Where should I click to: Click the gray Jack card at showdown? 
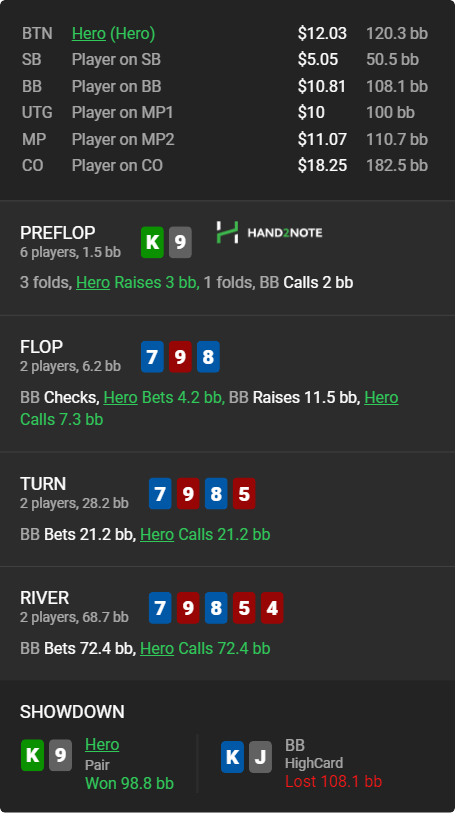[x=260, y=757]
